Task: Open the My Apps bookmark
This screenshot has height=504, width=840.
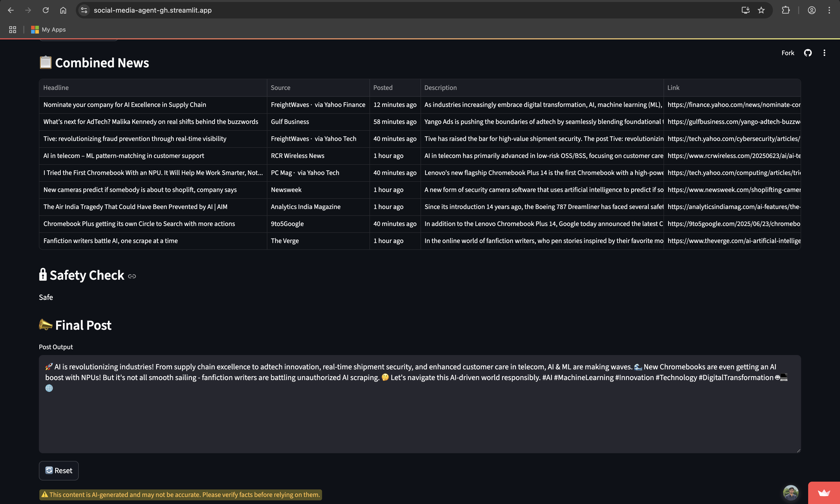Action: point(49,30)
